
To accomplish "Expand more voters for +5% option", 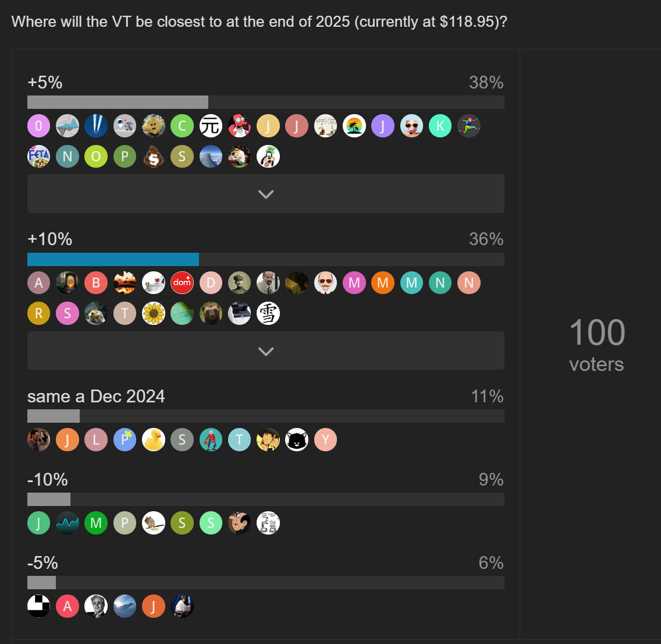I will (x=265, y=194).
